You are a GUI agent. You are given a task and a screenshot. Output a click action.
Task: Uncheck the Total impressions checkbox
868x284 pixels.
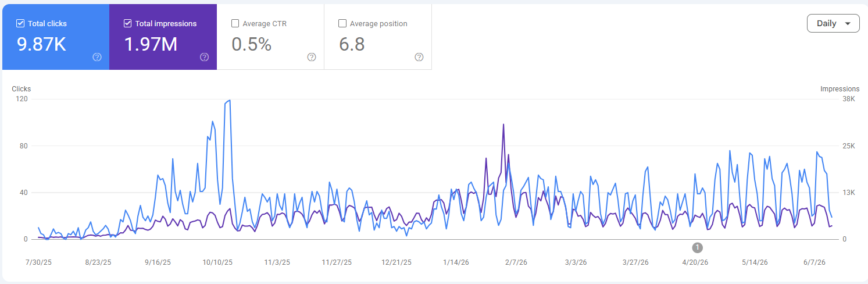tap(128, 24)
